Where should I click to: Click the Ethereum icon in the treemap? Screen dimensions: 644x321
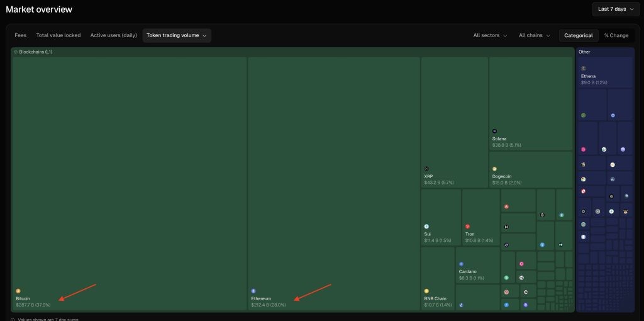[x=253, y=291]
